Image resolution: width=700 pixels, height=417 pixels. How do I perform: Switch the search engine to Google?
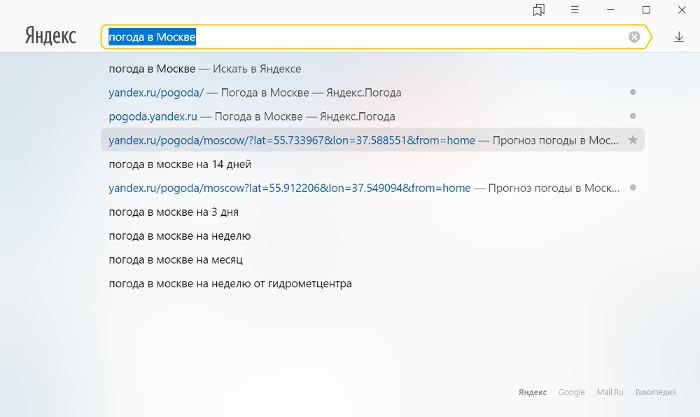tap(571, 392)
